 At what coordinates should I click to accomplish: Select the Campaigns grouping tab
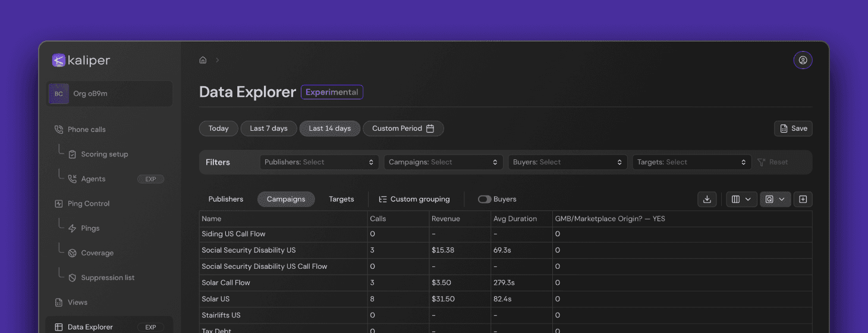(286, 199)
